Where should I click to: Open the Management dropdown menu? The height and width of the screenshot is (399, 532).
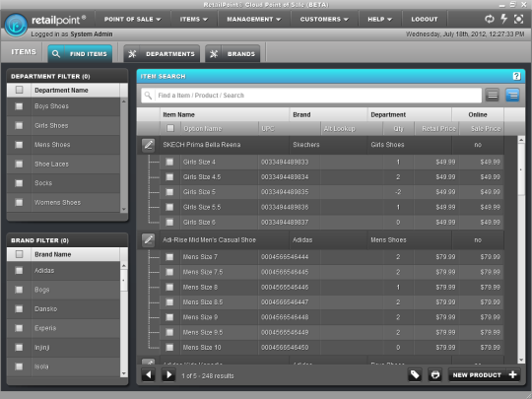(x=254, y=20)
